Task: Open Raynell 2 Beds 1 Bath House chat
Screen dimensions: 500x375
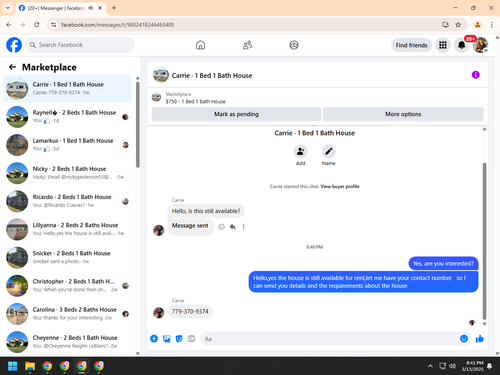Action: pos(67,117)
